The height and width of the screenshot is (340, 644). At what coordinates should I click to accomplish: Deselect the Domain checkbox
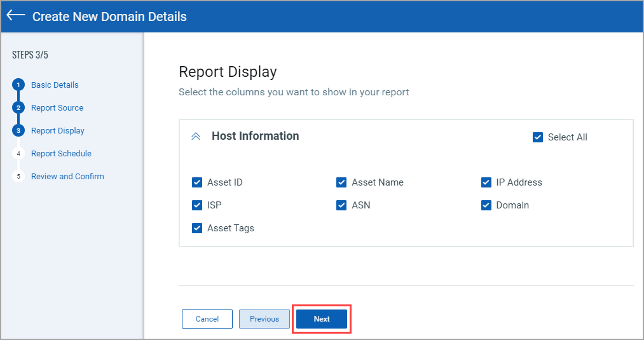[486, 205]
